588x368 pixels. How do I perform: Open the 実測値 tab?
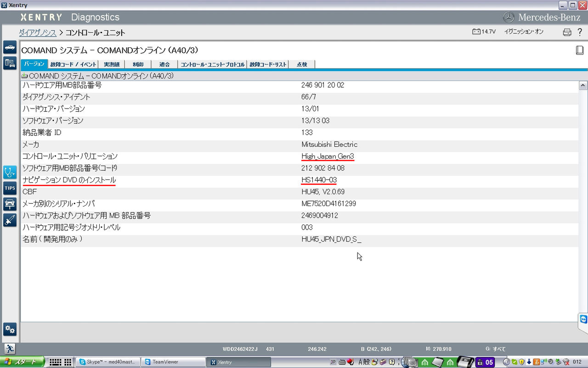point(111,64)
